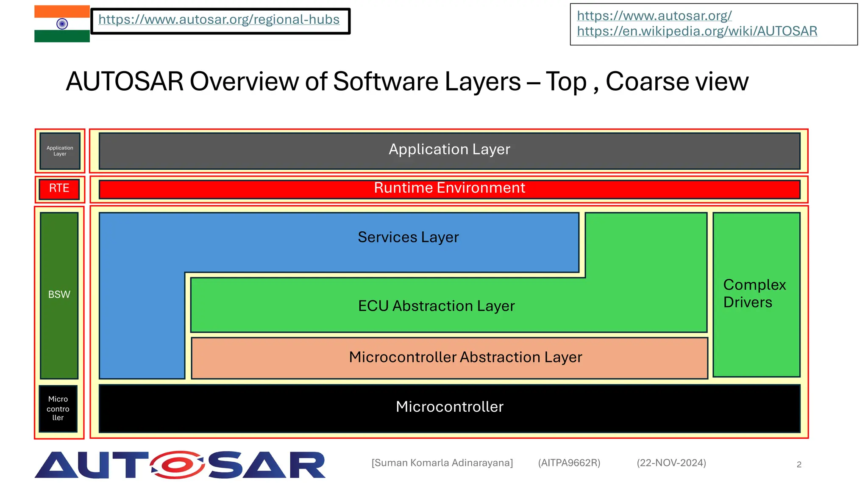Viewport: 868px width, 488px height.
Task: Open the www.autosar.org homepage link
Action: 654,16
